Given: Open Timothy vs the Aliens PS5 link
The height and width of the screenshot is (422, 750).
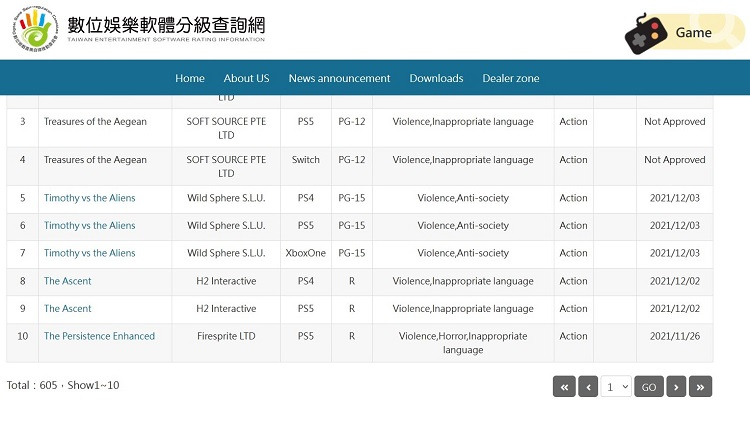Looking at the screenshot, I should pos(89,225).
